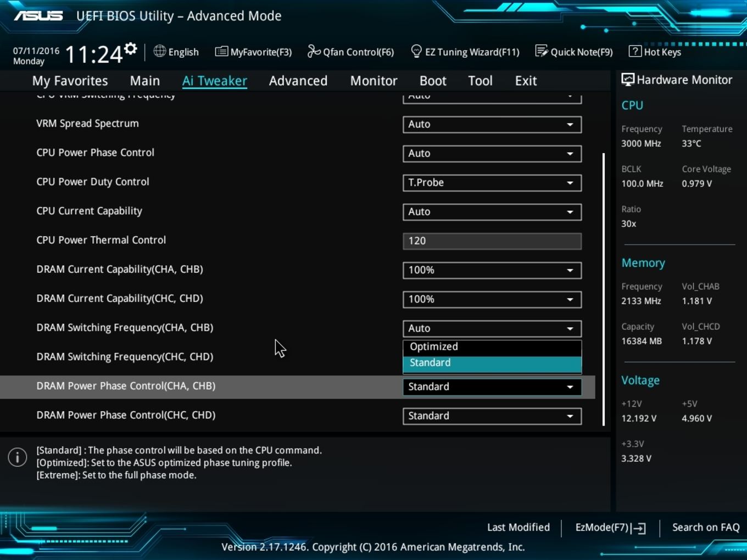Select CPU Power Thermal Control label

point(101,240)
